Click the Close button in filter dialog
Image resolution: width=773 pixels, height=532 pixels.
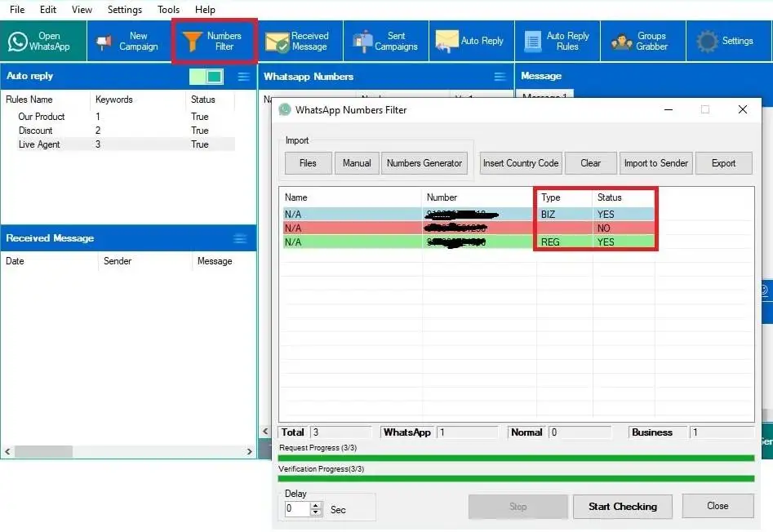coord(717,506)
